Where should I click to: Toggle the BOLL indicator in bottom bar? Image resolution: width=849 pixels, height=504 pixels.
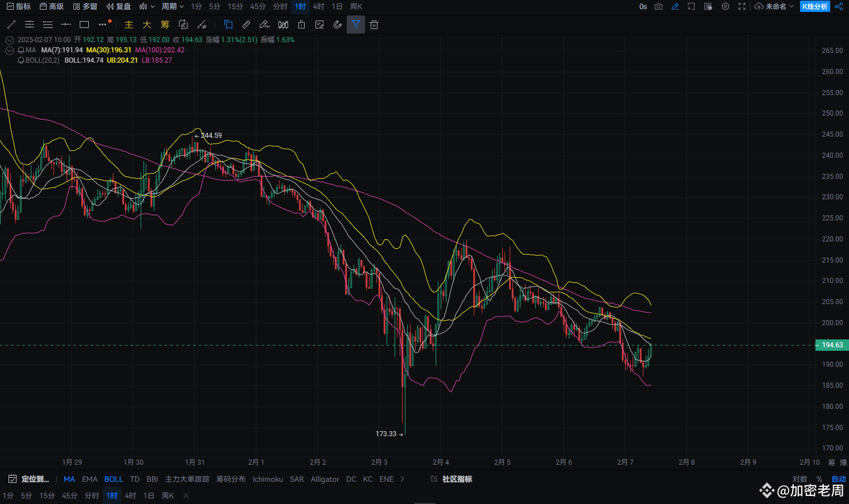(x=114, y=479)
